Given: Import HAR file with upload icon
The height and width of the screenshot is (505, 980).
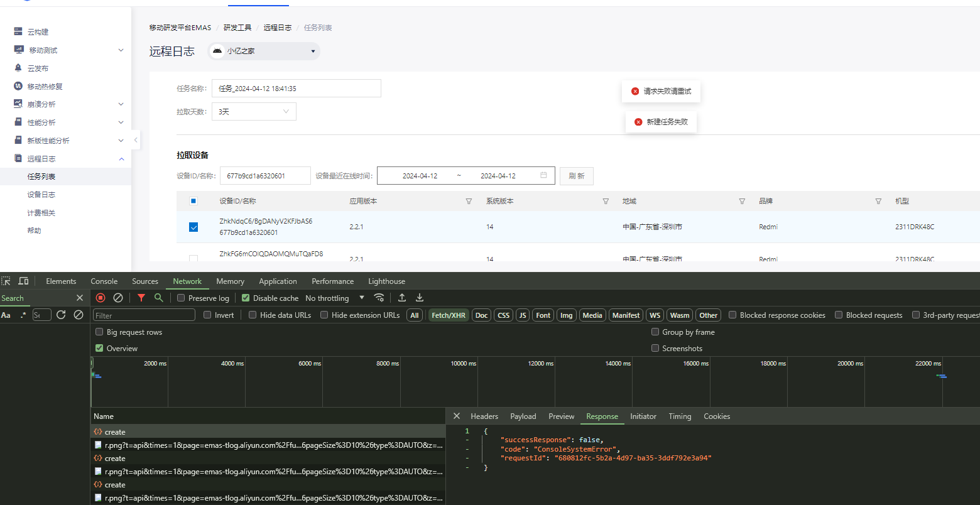Looking at the screenshot, I should (402, 298).
